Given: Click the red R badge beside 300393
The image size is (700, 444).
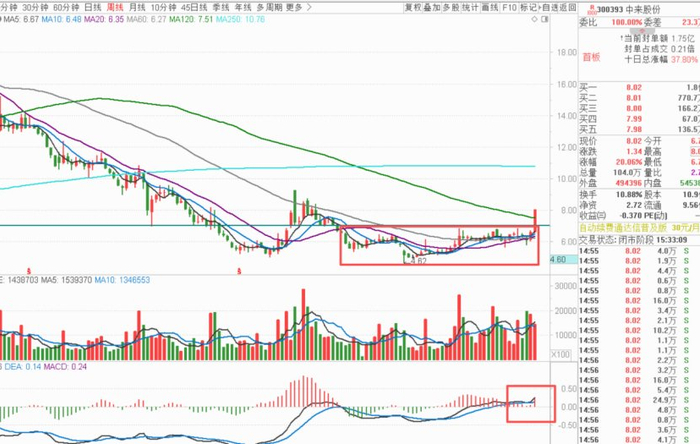Looking at the screenshot, I should pyautogui.click(x=592, y=9).
